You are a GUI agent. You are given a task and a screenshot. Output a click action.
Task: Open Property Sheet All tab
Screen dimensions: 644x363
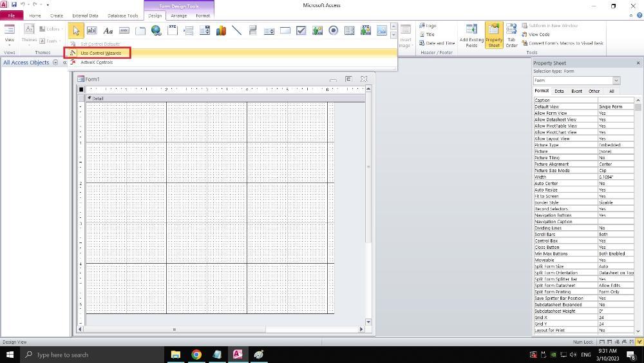612,92
